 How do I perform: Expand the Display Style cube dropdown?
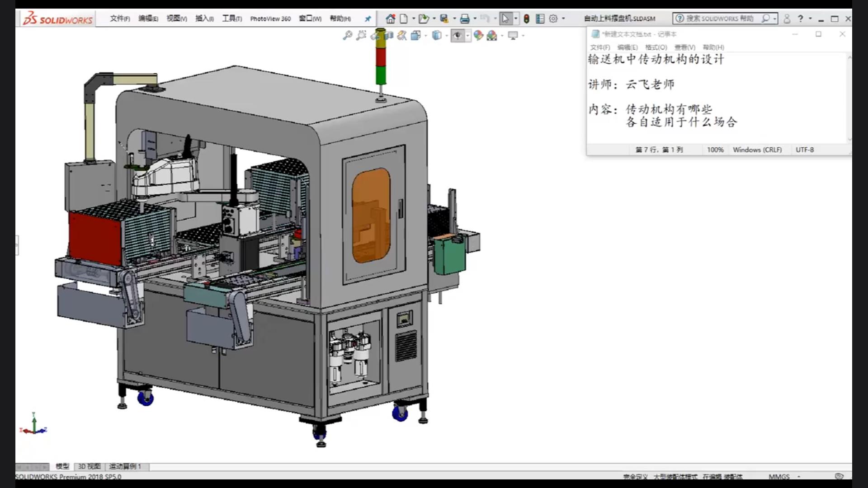[446, 35]
